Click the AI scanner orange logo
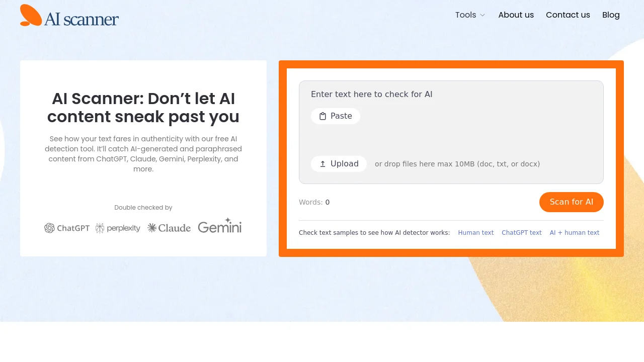The image size is (644, 362). [x=69, y=15]
